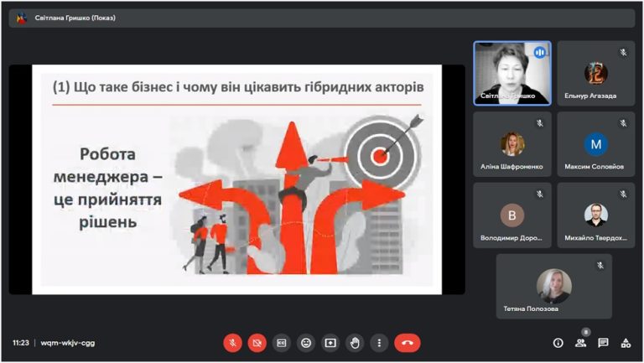
Task: Click Михайло Твердох's avatar photo
Action: click(596, 215)
